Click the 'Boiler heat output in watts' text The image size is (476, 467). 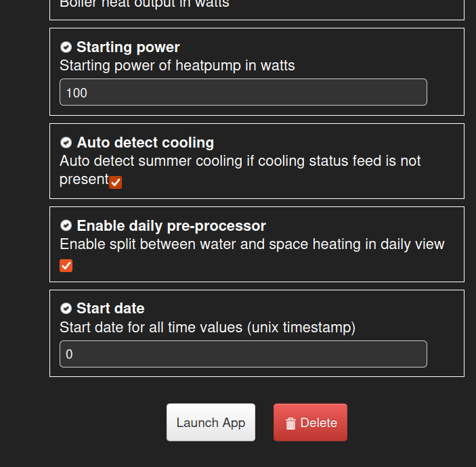coord(144,3)
